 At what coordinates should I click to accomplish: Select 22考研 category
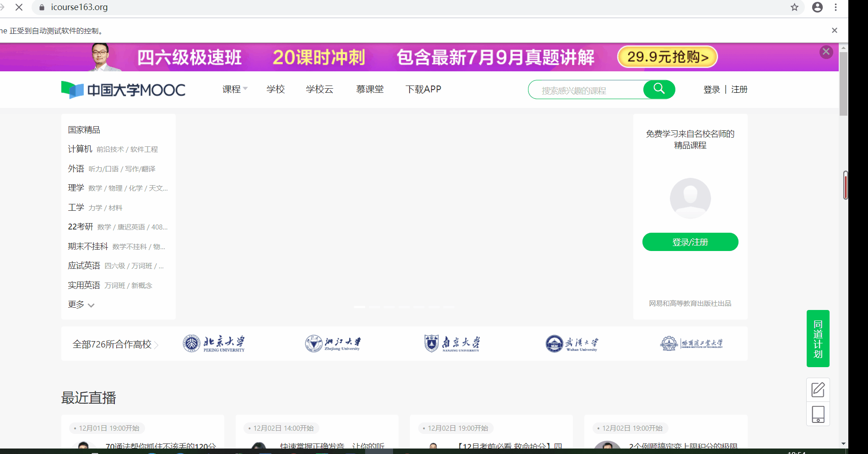[x=81, y=227]
